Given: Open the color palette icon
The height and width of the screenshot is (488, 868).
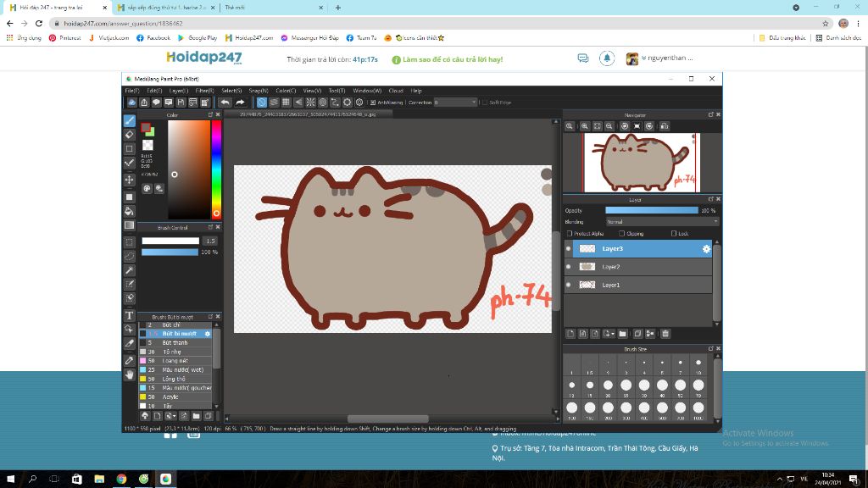Looking at the screenshot, I should pyautogui.click(x=147, y=189).
